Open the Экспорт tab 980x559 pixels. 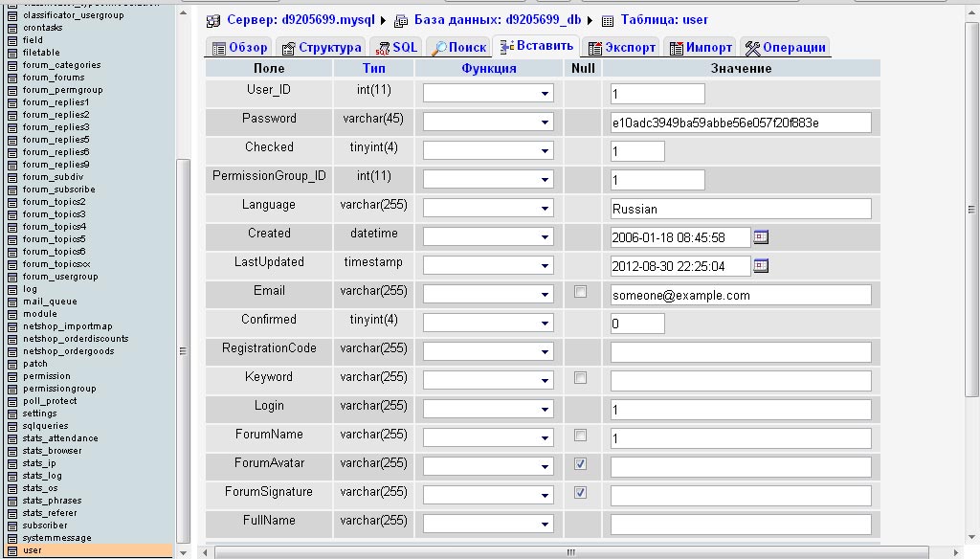click(x=621, y=47)
